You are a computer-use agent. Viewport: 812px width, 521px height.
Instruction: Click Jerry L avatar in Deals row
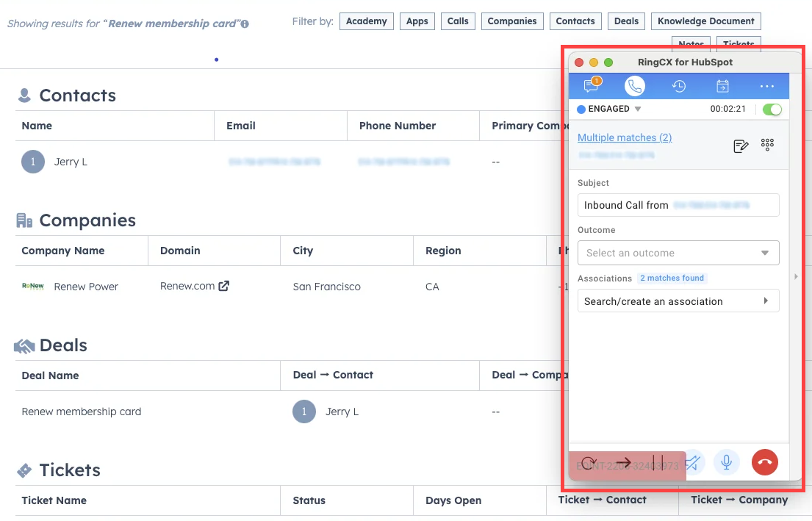click(x=304, y=412)
